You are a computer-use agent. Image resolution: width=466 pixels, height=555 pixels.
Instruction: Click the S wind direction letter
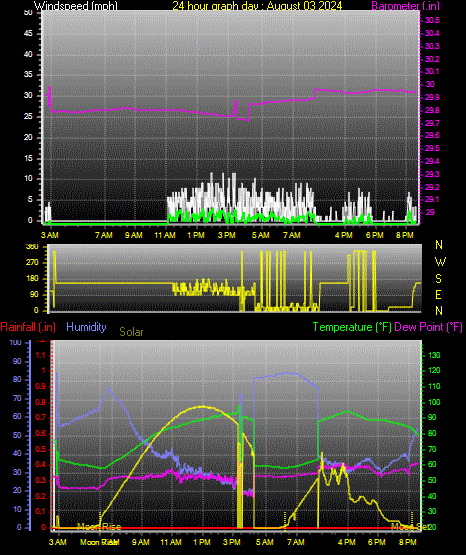438,279
